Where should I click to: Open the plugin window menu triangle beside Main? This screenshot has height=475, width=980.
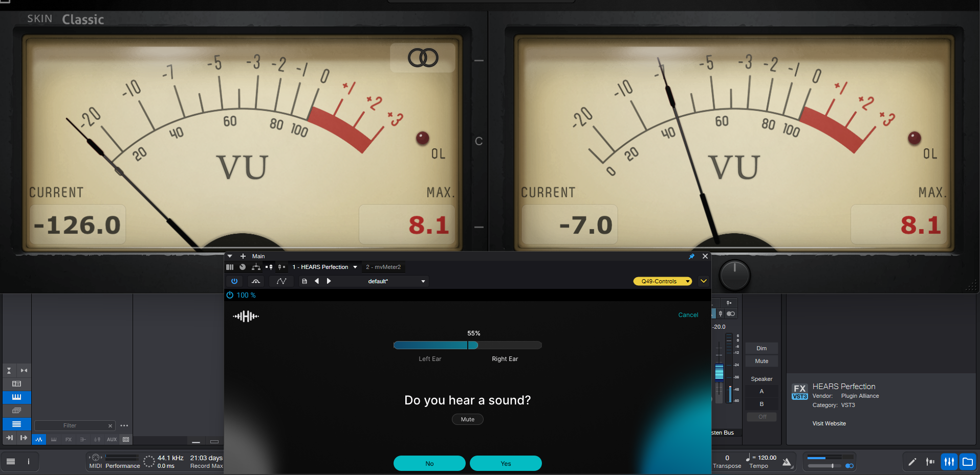click(230, 256)
